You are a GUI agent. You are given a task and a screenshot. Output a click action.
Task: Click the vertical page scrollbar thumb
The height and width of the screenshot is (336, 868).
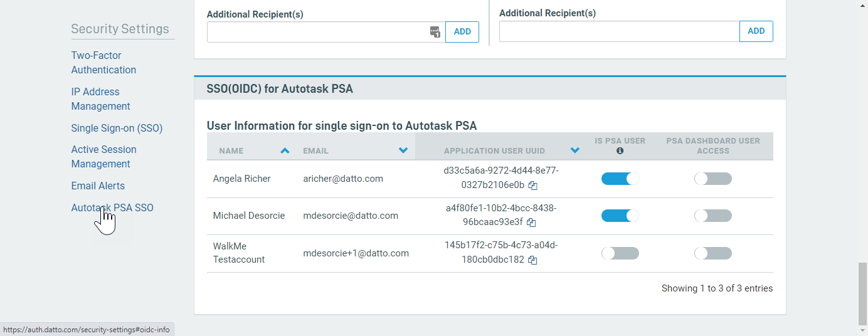(x=863, y=295)
